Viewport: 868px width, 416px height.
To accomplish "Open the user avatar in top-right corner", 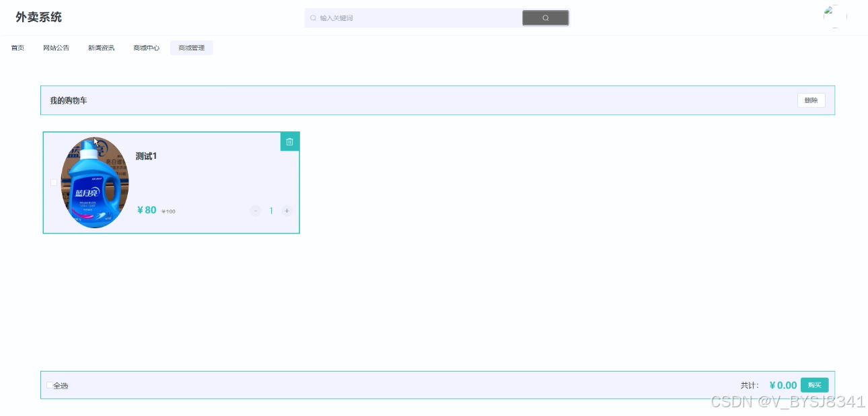I will 834,17.
